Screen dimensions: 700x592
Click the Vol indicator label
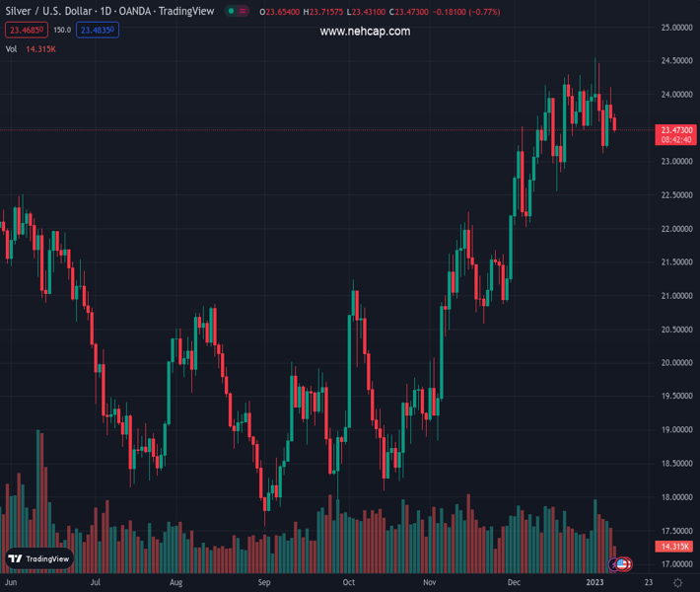click(x=11, y=49)
